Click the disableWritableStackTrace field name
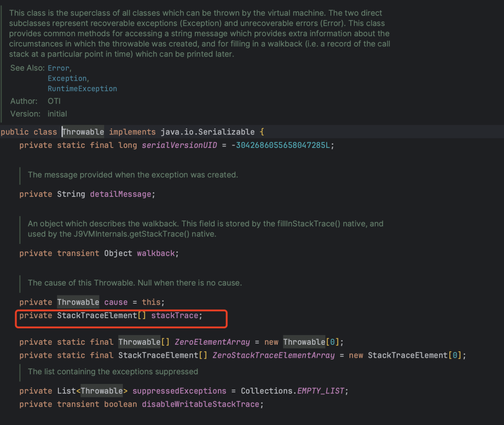 [x=201, y=404]
